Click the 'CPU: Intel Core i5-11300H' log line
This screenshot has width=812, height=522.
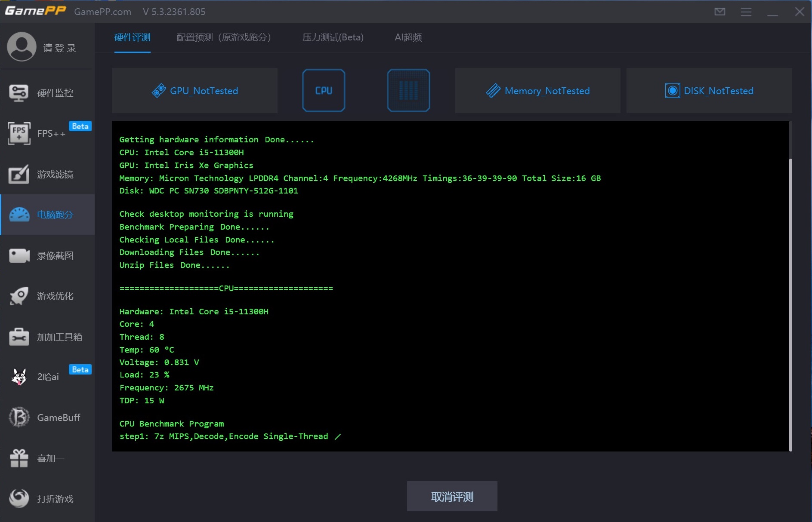point(182,152)
